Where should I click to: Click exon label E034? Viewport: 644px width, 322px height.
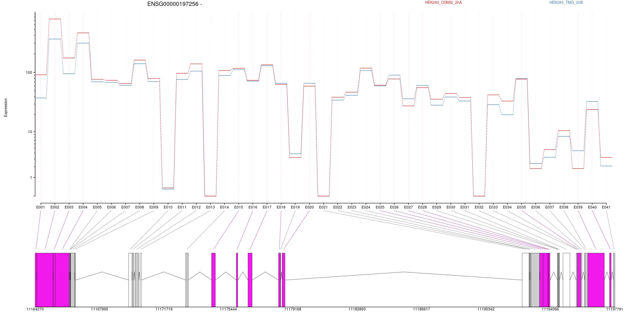click(x=507, y=207)
